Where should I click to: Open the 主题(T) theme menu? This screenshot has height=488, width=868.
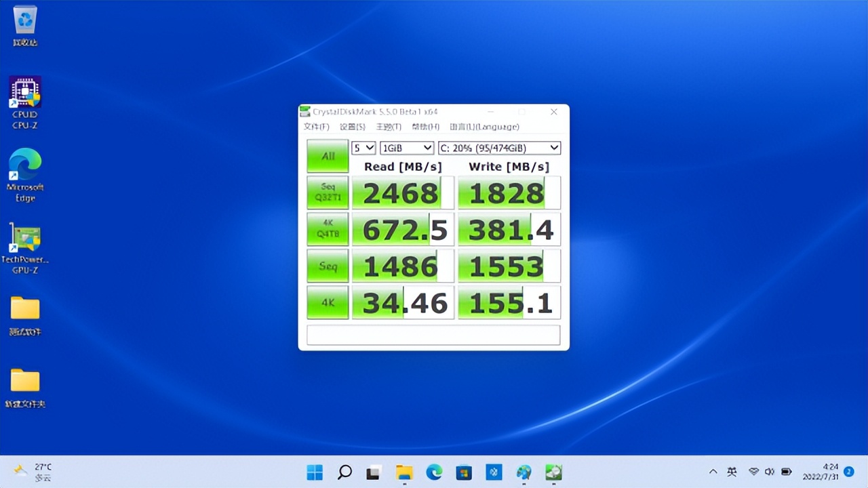pyautogui.click(x=388, y=127)
